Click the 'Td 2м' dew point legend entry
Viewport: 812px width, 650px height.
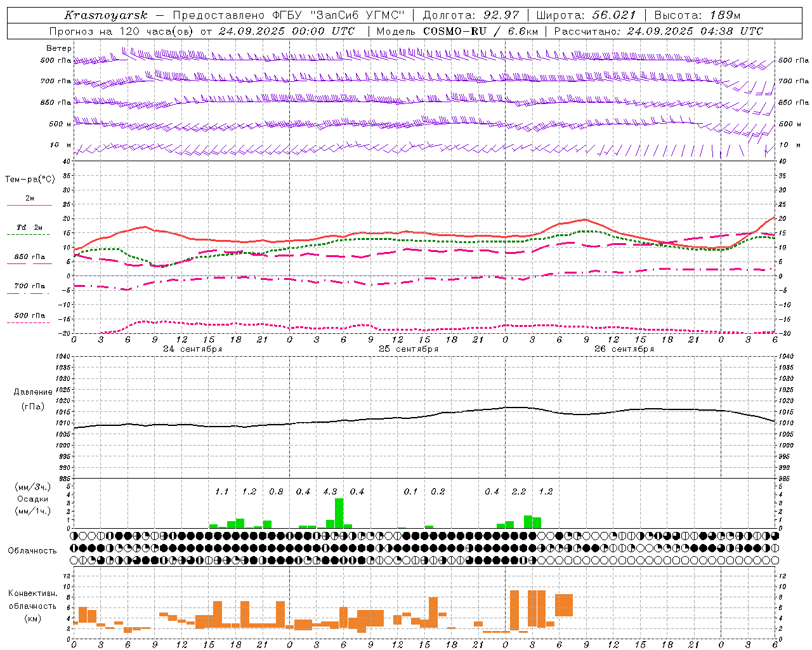click(x=30, y=227)
